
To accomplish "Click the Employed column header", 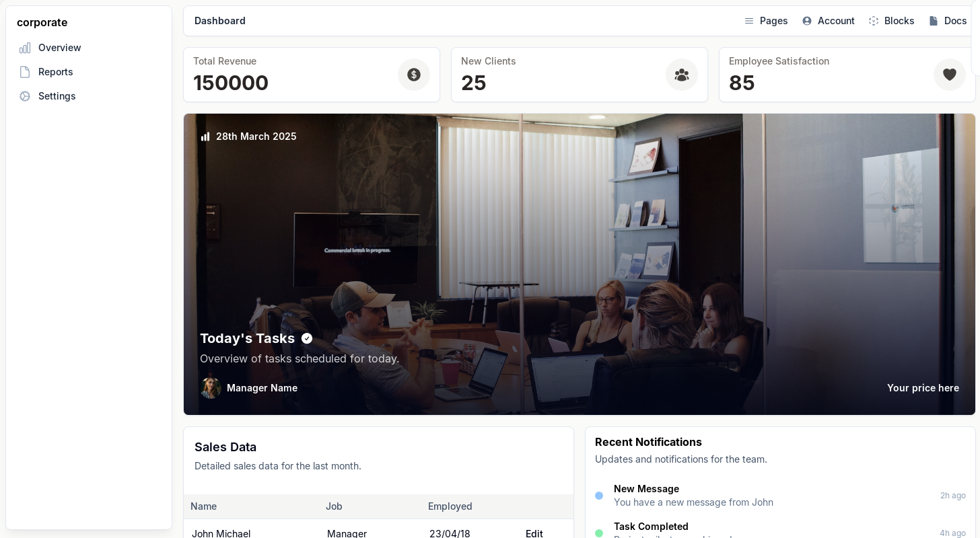I will tap(450, 506).
